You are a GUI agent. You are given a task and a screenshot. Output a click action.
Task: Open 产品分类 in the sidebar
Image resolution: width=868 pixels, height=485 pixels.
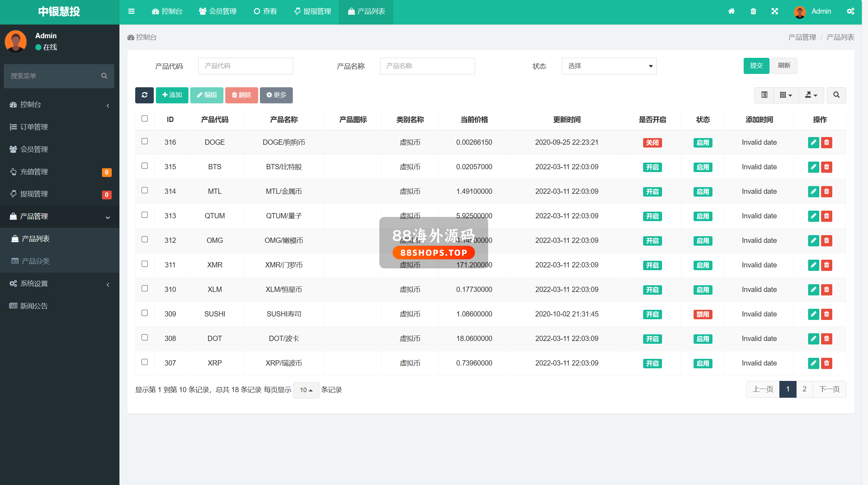point(35,261)
